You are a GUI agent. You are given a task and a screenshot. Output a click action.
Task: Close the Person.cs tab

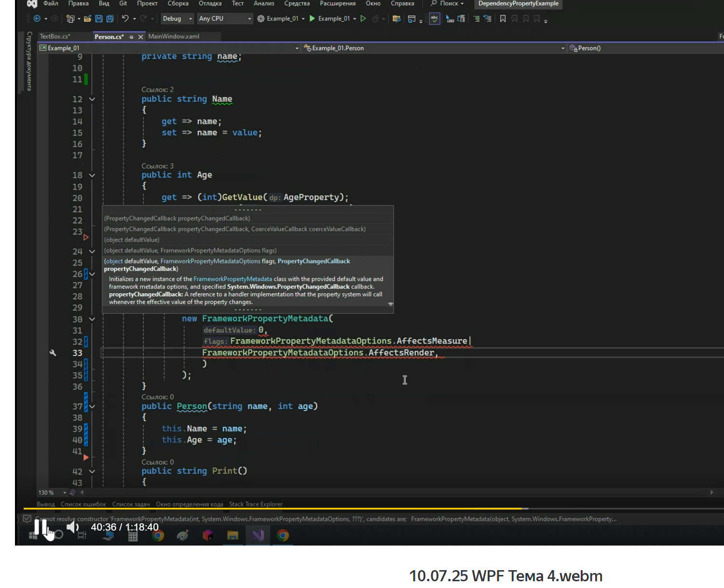click(141, 37)
